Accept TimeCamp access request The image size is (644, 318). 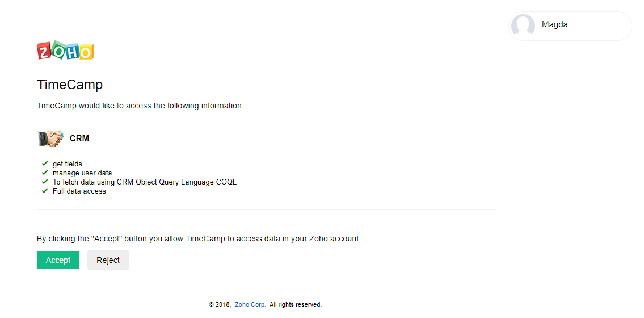[x=58, y=260]
